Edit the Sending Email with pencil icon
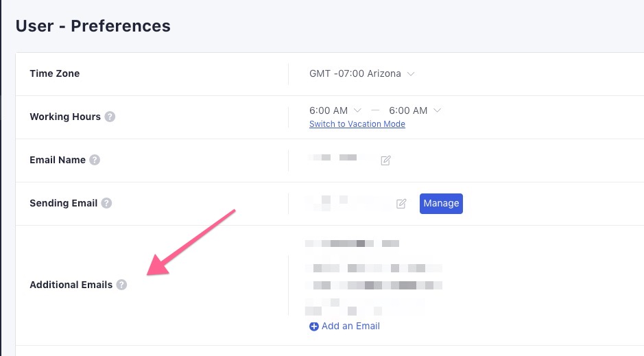 pos(401,204)
